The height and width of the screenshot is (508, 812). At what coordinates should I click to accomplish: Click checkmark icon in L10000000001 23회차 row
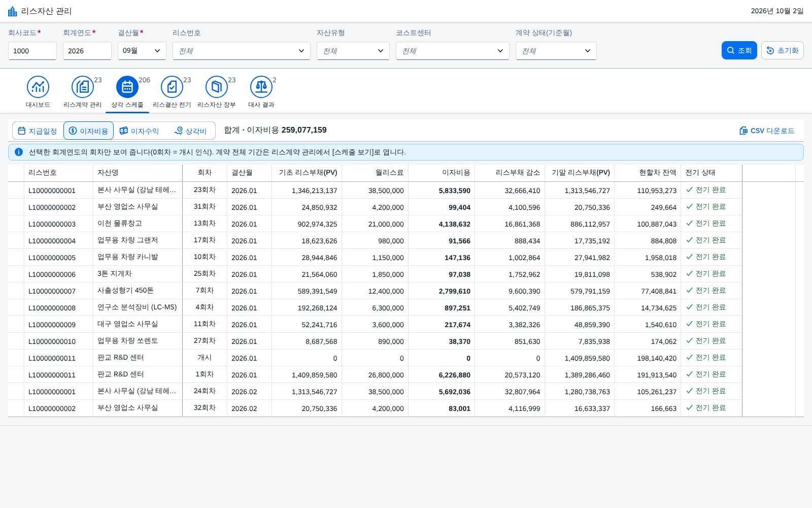[x=689, y=189]
